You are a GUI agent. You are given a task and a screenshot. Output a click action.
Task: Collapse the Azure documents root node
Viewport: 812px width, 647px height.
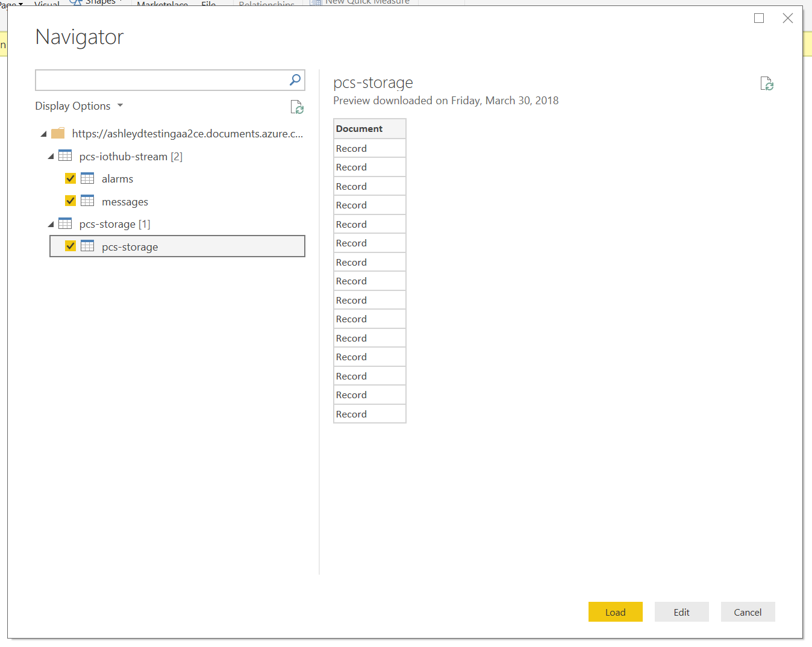(x=43, y=134)
